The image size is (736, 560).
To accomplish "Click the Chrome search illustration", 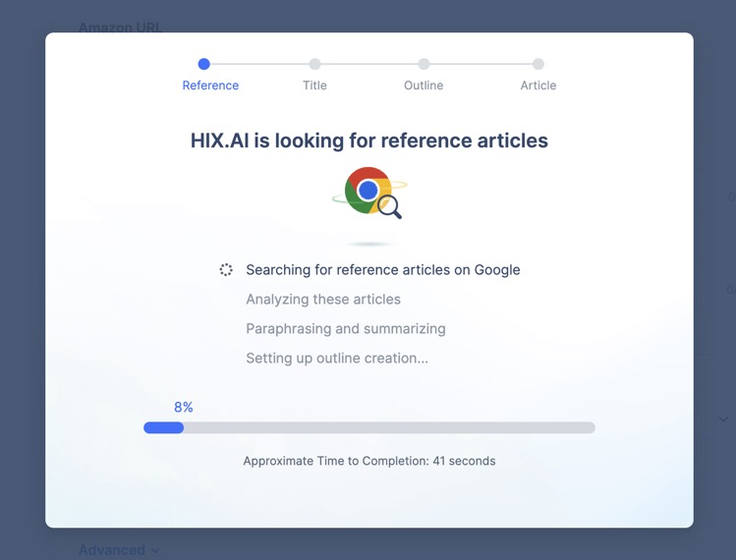I will 369,193.
